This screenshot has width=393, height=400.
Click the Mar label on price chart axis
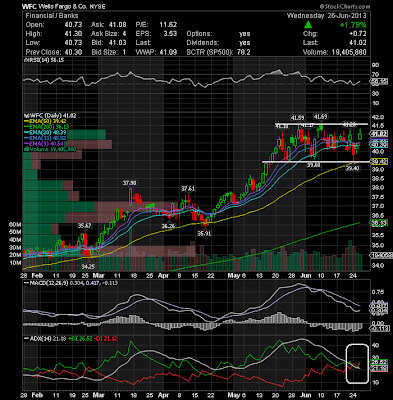click(x=99, y=276)
